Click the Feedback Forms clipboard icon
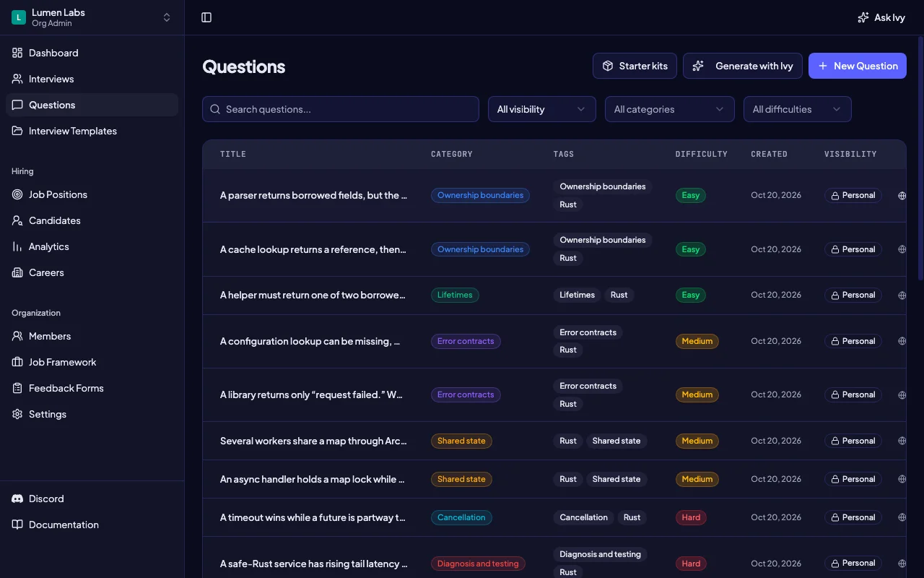The width and height of the screenshot is (924, 578). [17, 388]
